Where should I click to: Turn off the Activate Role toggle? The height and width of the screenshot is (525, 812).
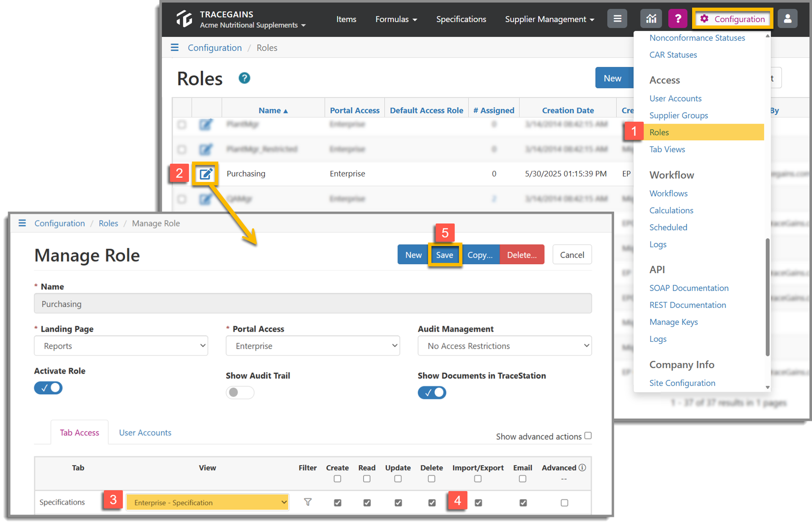tap(48, 388)
